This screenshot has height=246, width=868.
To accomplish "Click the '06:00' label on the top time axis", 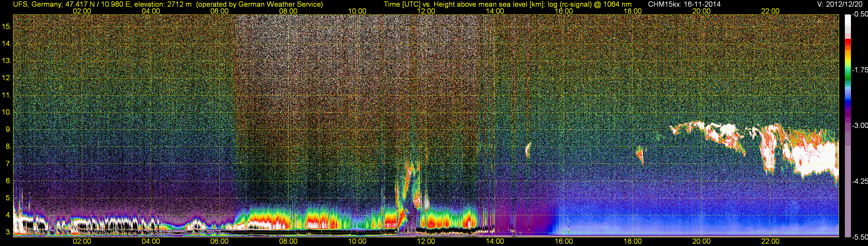I will pos(219,11).
